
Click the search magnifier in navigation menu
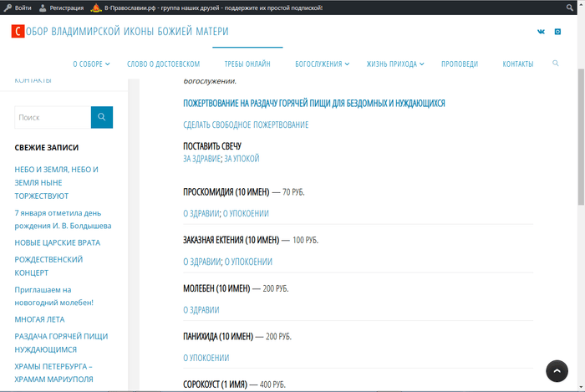coord(556,64)
